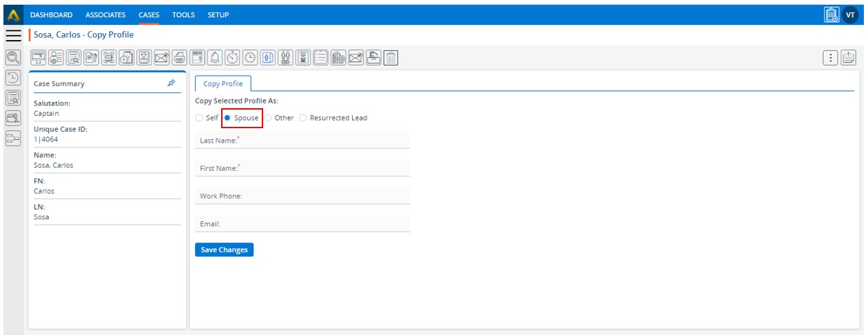
Task: Pin the Case Summary panel
Action: [x=172, y=83]
